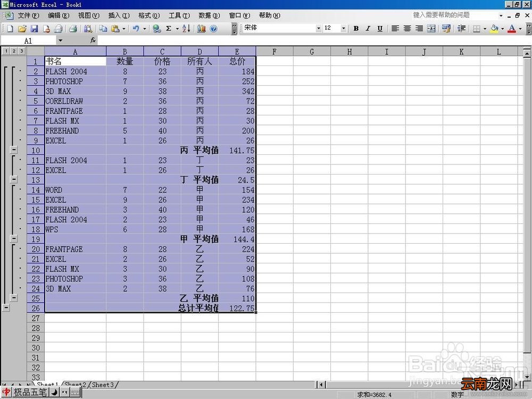Open the Chart Wizard icon

pyautogui.click(x=201, y=29)
